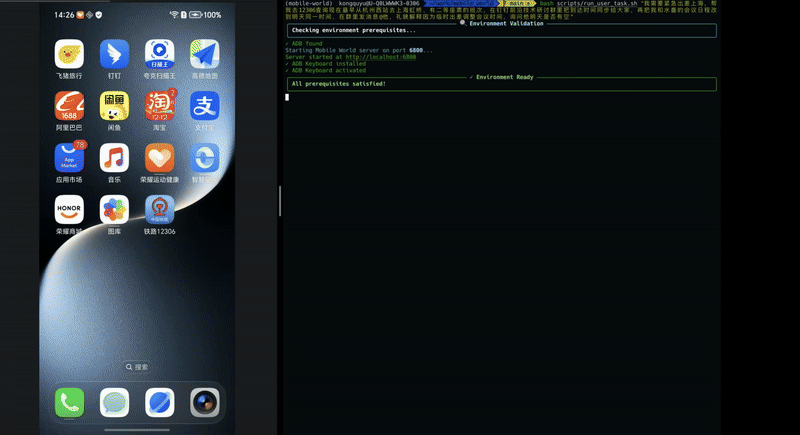Open the Camera app in dock
Image resolution: width=800 pixels, height=435 pixels.
(204, 402)
